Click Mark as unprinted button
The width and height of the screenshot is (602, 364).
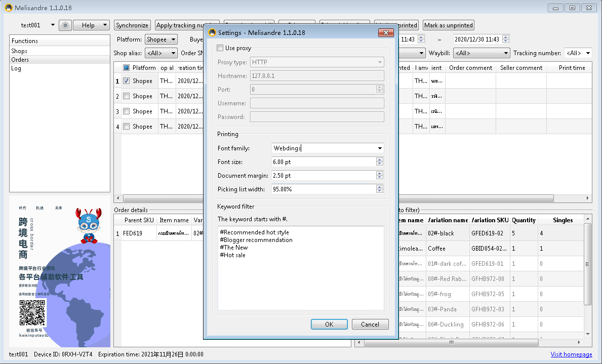[x=449, y=25]
